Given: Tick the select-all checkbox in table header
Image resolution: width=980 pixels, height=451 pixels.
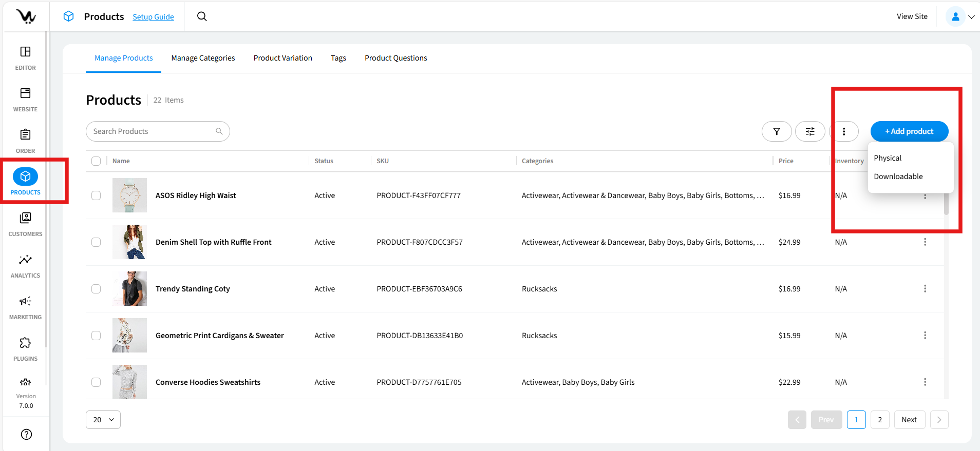Looking at the screenshot, I should click(96, 161).
